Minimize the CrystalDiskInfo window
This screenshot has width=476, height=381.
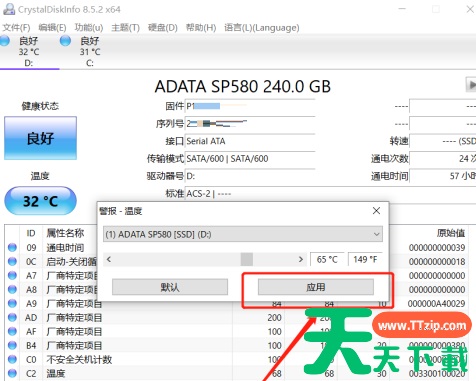(402, 9)
